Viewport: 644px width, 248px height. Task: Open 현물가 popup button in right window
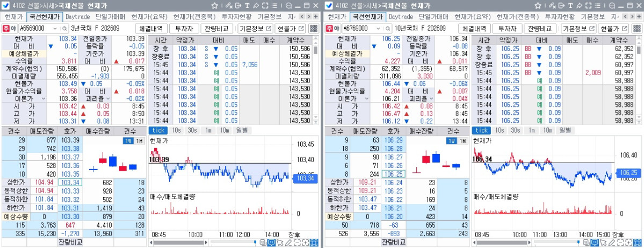pyautogui.click(x=614, y=29)
